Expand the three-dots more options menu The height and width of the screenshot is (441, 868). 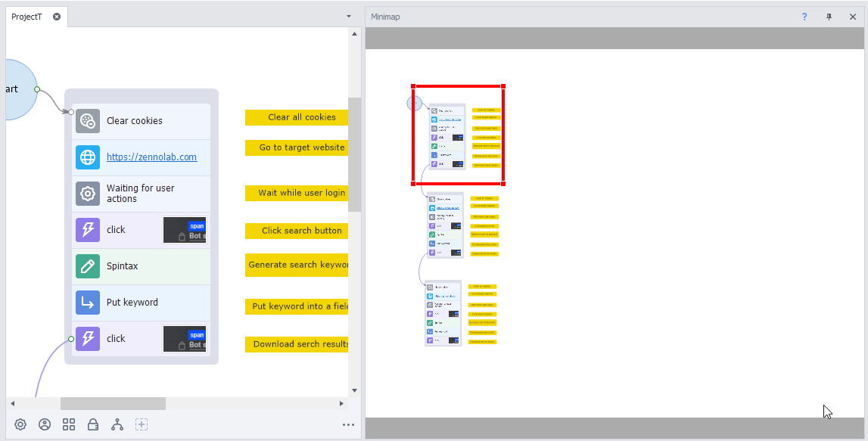click(348, 425)
